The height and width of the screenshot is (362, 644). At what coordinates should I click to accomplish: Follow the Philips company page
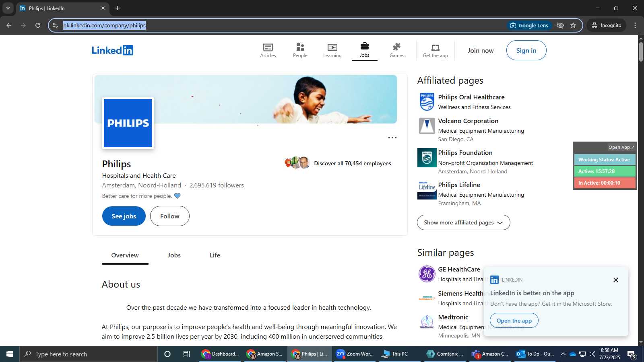169,216
